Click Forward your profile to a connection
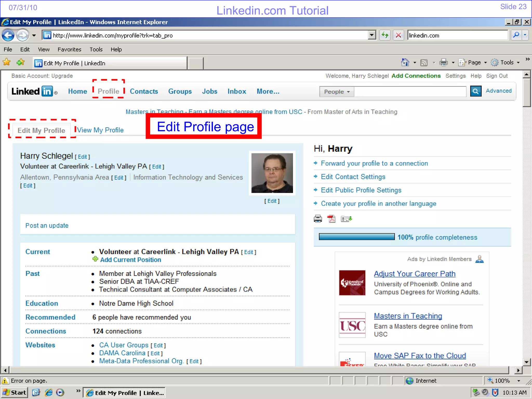The width and height of the screenshot is (532, 399). pyautogui.click(x=374, y=163)
